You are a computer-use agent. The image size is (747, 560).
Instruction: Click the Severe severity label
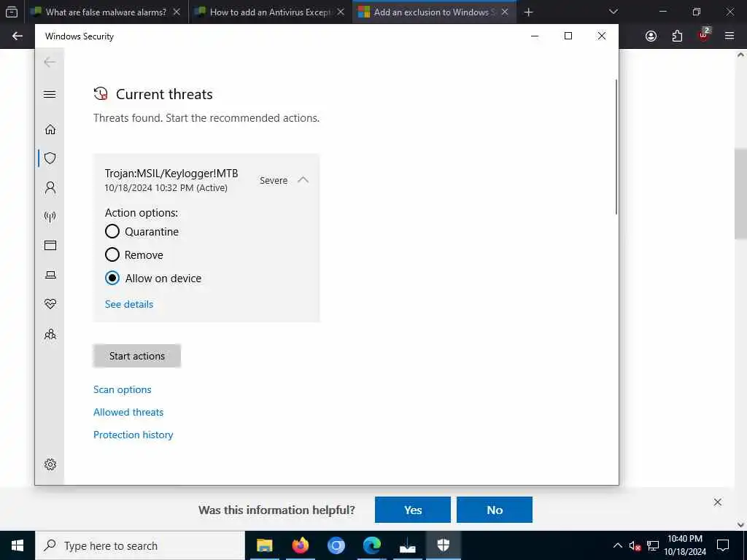click(x=274, y=181)
